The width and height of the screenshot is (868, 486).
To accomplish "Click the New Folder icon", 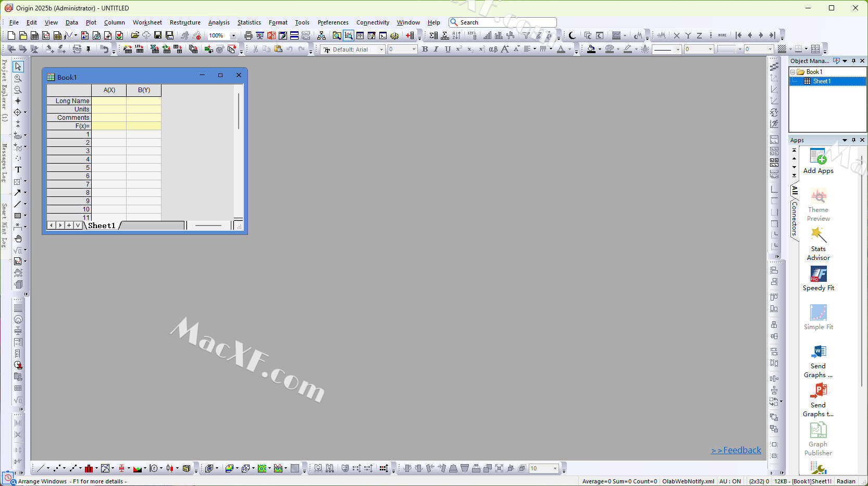I will (x=23, y=35).
